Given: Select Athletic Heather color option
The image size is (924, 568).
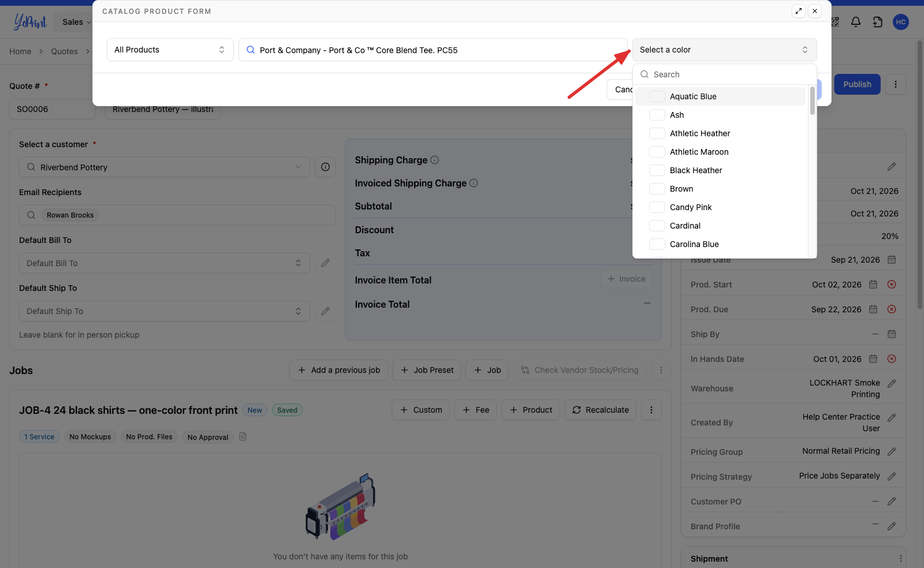Looking at the screenshot, I should [x=720, y=133].
